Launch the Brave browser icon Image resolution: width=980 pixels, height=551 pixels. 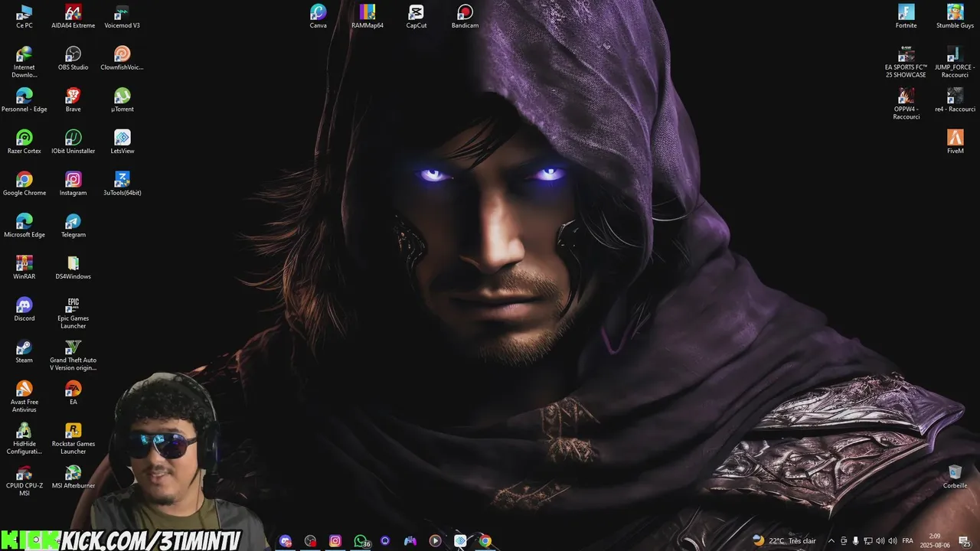tap(73, 100)
